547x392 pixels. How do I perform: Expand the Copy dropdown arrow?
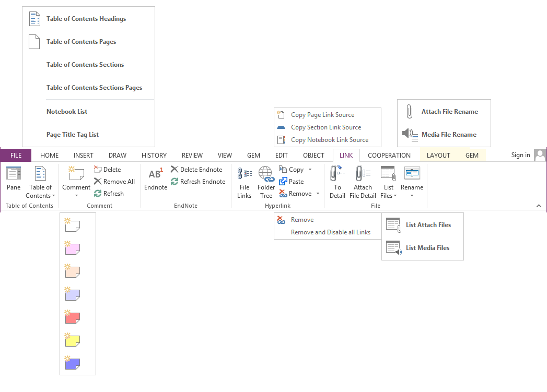[x=310, y=169]
